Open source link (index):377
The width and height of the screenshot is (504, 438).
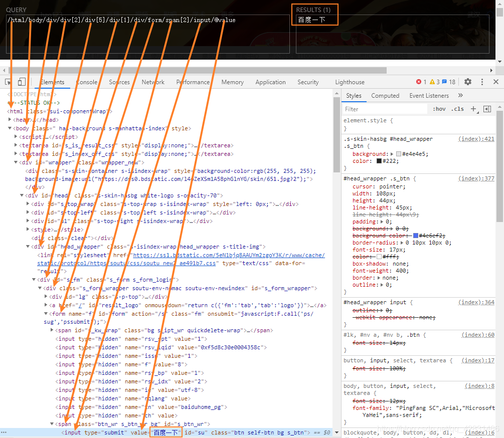tap(476, 178)
